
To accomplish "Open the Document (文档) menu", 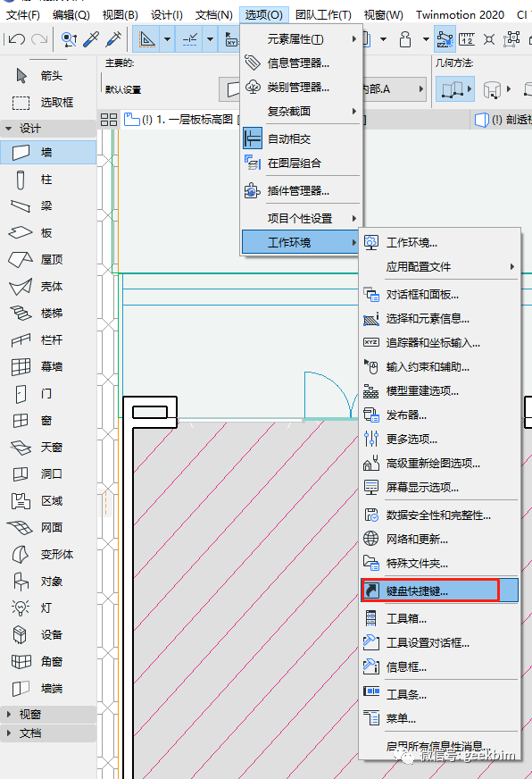I will tap(214, 15).
